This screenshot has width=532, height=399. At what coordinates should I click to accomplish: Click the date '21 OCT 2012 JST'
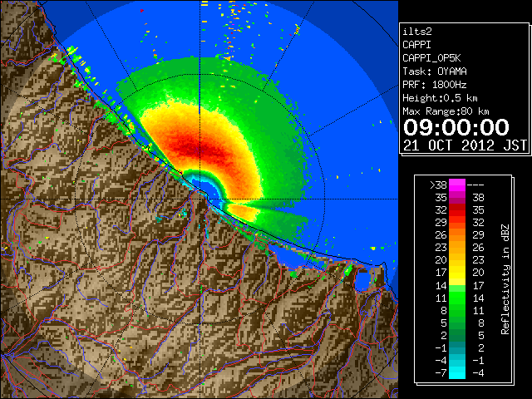click(x=465, y=145)
